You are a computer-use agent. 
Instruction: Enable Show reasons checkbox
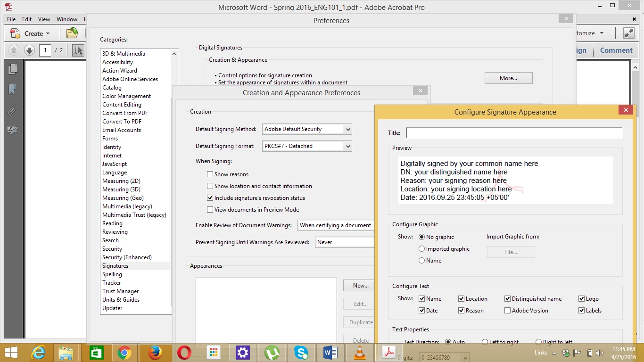(210, 174)
